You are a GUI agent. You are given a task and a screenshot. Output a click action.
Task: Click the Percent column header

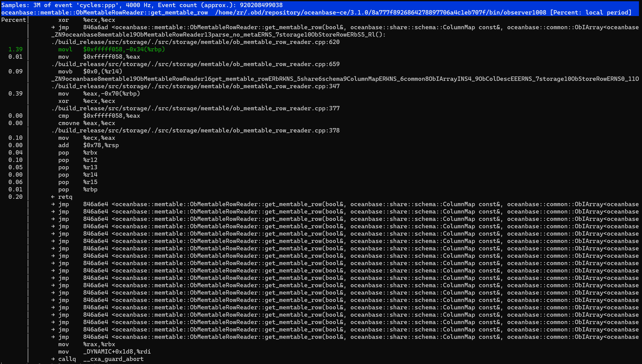(13, 20)
